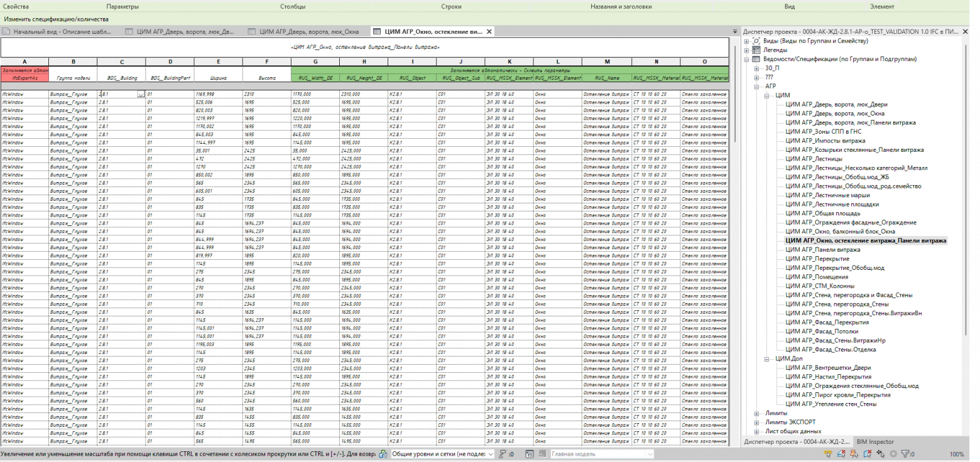This screenshot has width=980, height=462.
Task: Open the BDS_Building cell dropdown in first row
Action: coord(141,94)
